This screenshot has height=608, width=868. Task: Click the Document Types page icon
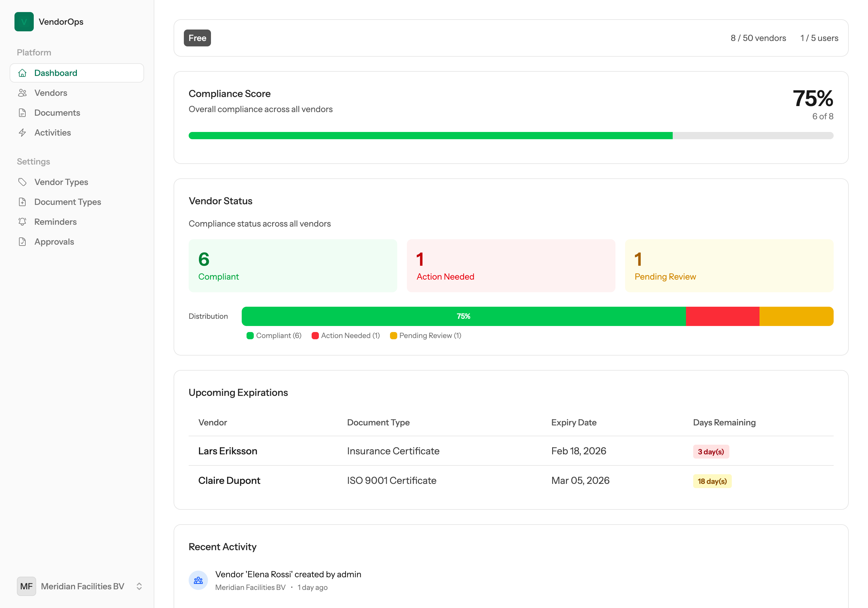[x=23, y=202]
